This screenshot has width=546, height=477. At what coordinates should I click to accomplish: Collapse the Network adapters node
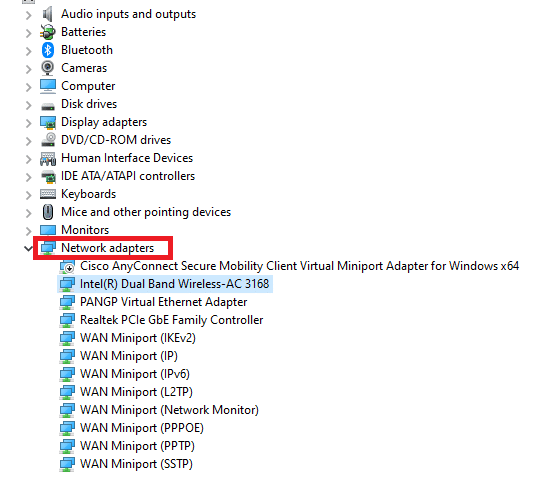(x=28, y=249)
